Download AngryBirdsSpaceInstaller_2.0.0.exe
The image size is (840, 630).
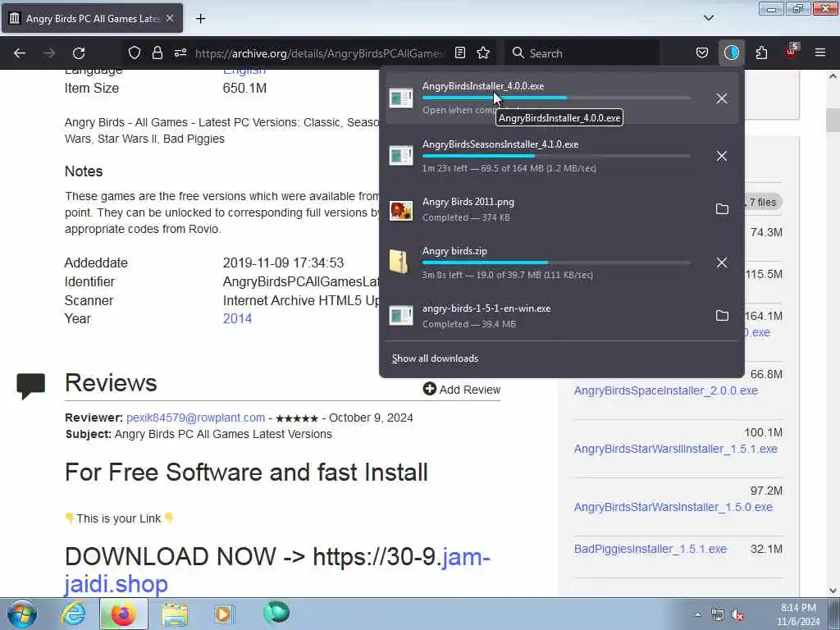tap(666, 390)
